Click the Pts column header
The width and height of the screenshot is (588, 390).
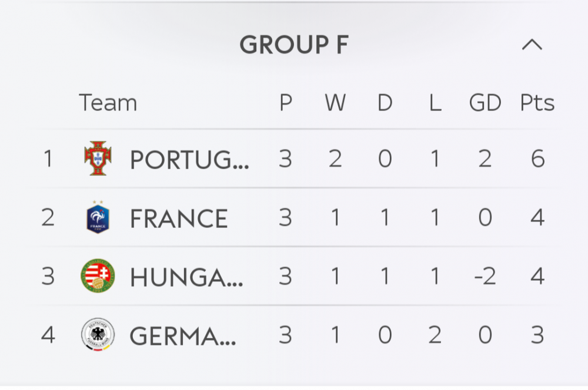click(x=537, y=103)
